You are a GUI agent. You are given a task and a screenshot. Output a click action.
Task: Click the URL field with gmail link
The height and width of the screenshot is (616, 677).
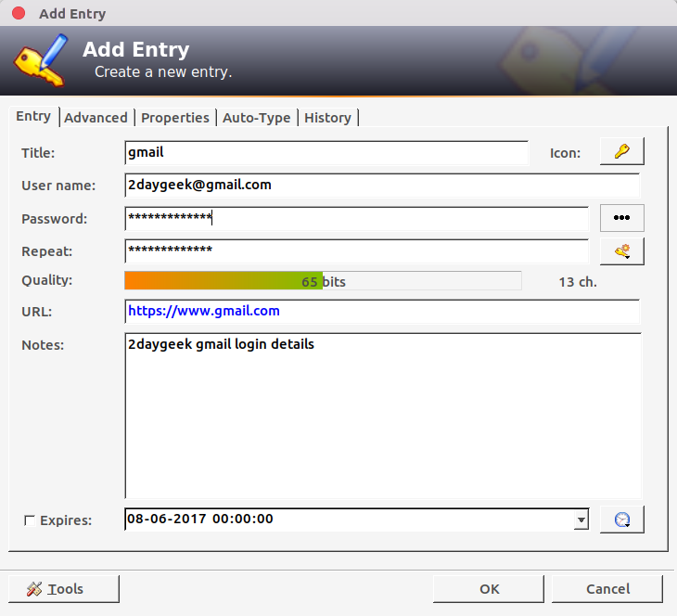[x=382, y=311]
